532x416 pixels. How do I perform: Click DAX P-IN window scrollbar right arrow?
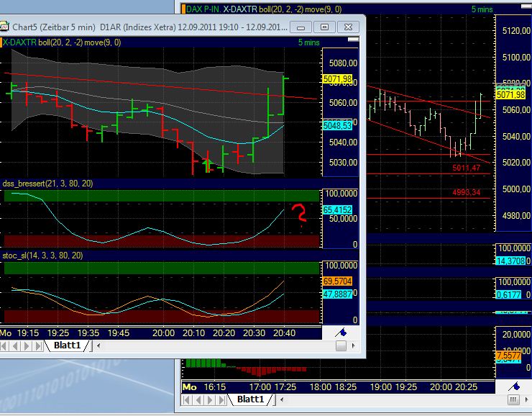(x=526, y=399)
